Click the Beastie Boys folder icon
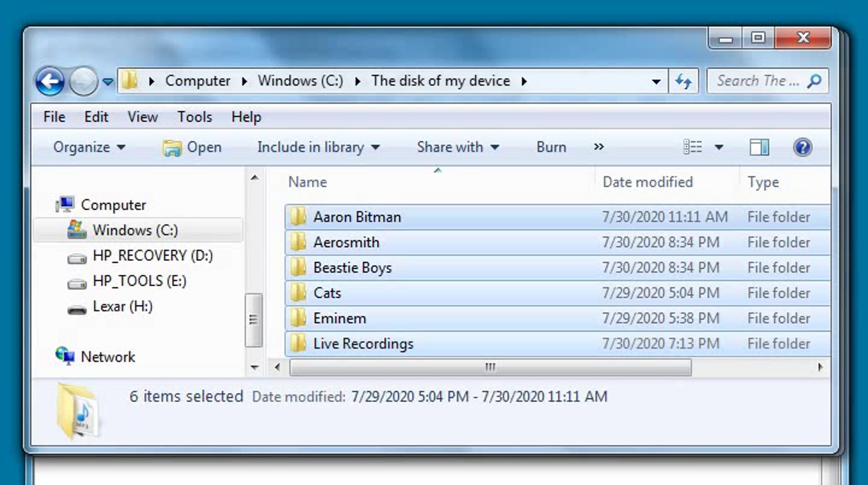The width and height of the screenshot is (868, 485). click(298, 267)
